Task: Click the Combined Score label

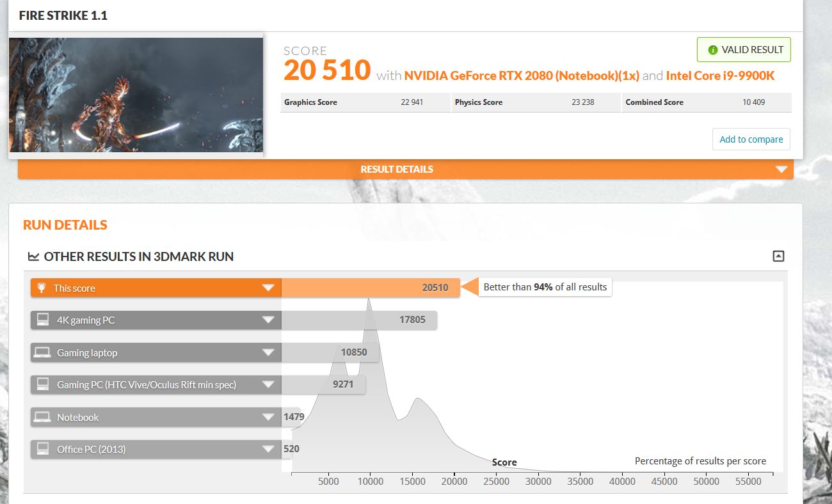Action: (654, 102)
